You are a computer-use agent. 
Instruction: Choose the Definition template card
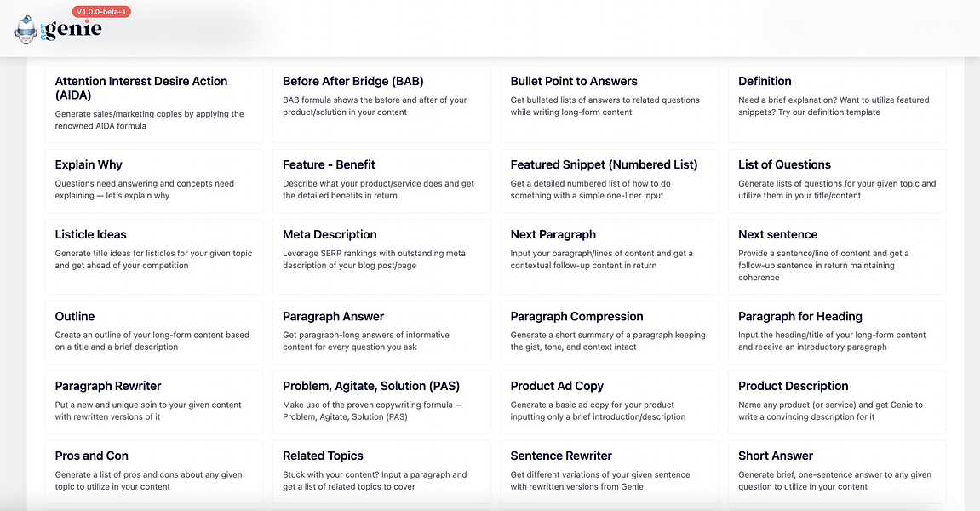[x=837, y=105]
